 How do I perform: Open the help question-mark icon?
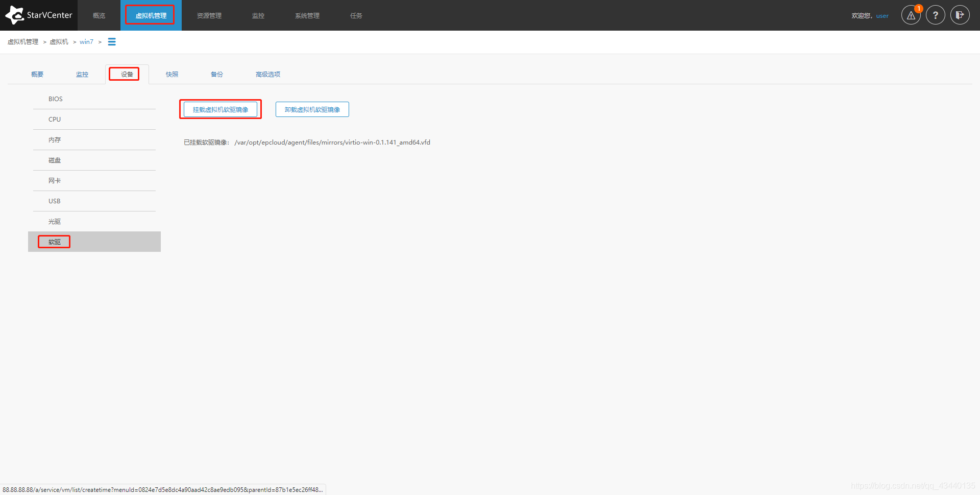click(x=936, y=15)
